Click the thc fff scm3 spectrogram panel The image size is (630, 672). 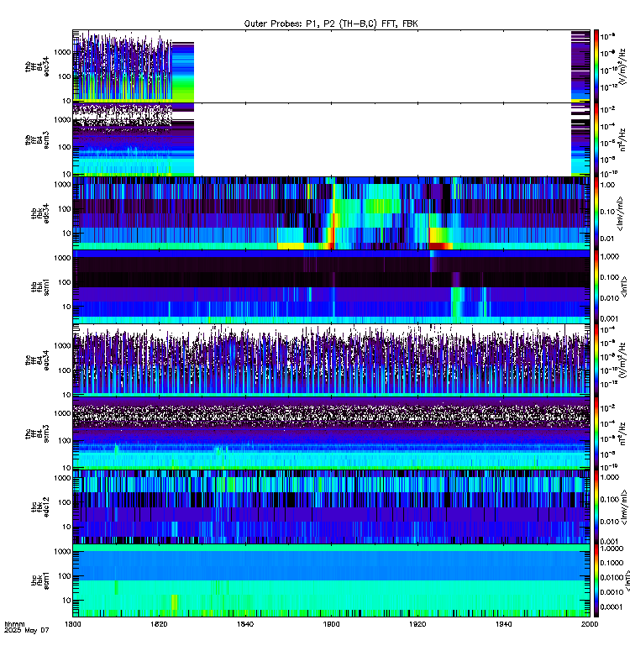point(331,433)
